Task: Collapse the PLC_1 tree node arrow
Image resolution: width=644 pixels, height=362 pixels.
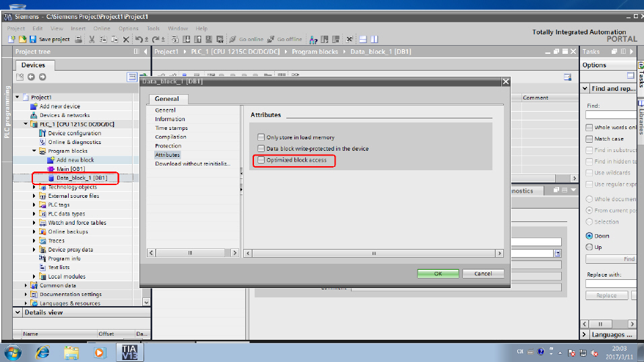Action: [26, 124]
